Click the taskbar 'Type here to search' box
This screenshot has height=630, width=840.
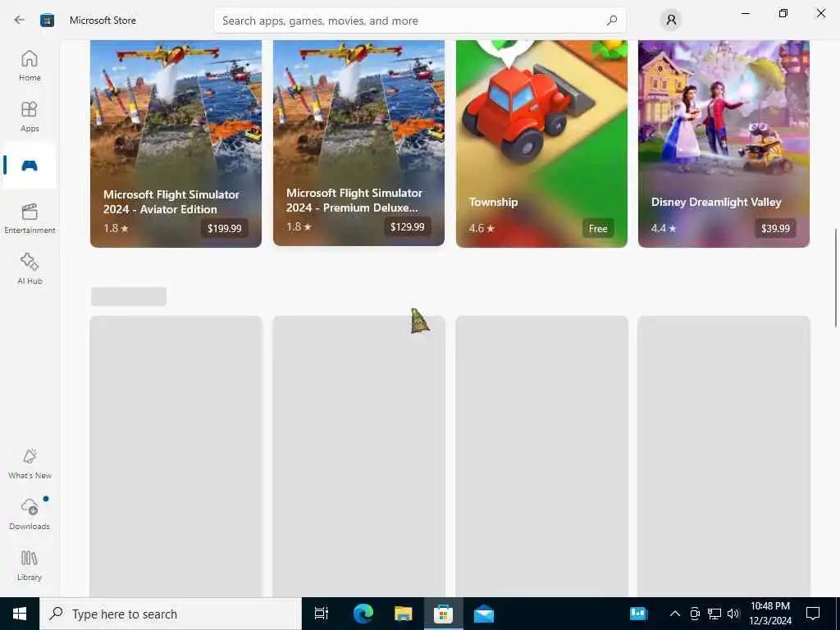coord(171,614)
